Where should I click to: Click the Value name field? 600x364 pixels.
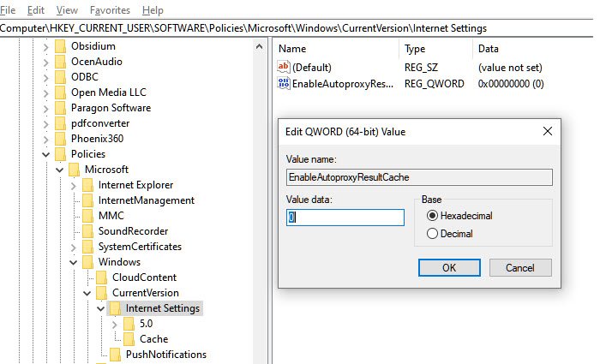(419, 177)
